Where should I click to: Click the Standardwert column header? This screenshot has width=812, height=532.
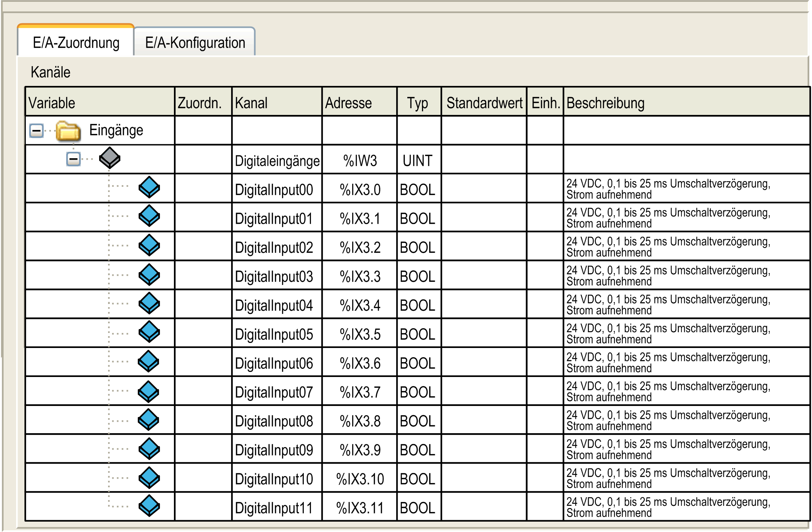point(484,102)
